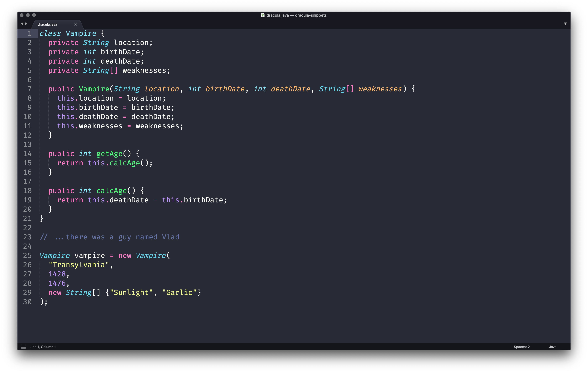588x373 pixels.
Task: Click the next tab arrow
Action: (x=26, y=24)
